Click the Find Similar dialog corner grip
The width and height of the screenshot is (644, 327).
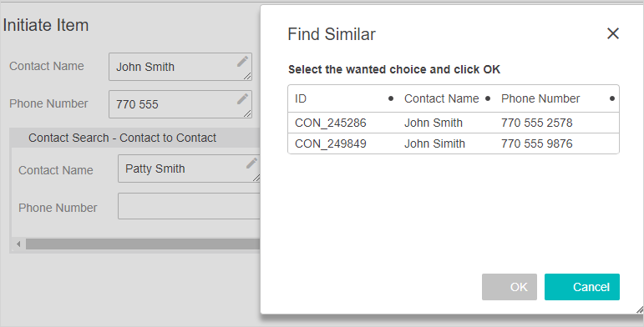[x=640, y=309]
